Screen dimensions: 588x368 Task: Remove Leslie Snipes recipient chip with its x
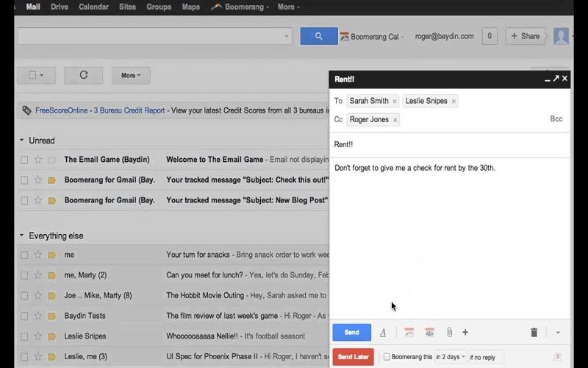[453, 102]
